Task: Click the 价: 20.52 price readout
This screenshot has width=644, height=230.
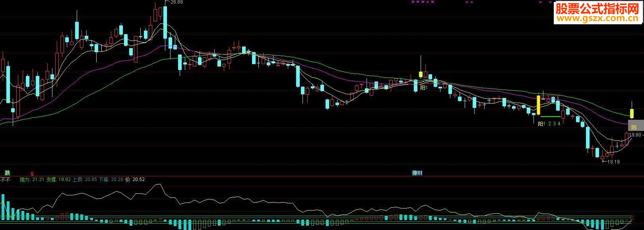Action: click(x=135, y=179)
